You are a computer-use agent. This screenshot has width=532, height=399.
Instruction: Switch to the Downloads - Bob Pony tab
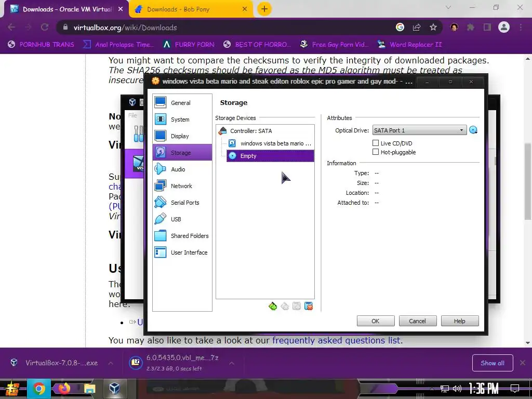pos(191,9)
